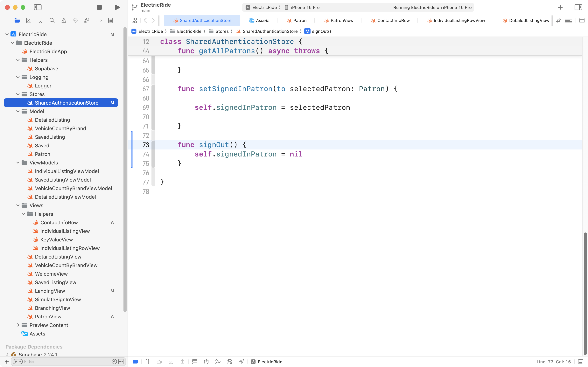The height and width of the screenshot is (367, 588).
Task: Switch to the PatronView tab
Action: click(x=342, y=20)
